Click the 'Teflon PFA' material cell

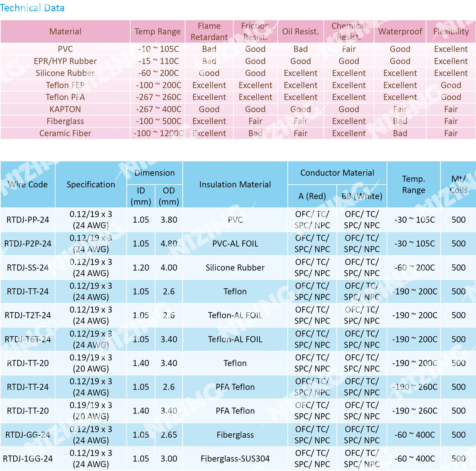[x=65, y=97]
